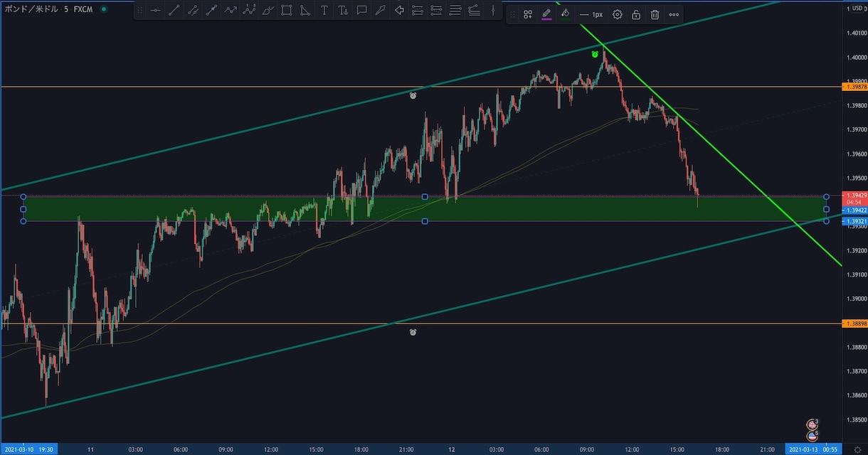This screenshot has width=868, height=455.
Task: Click the symbol name ポンド/米ドル
Action: point(31,9)
